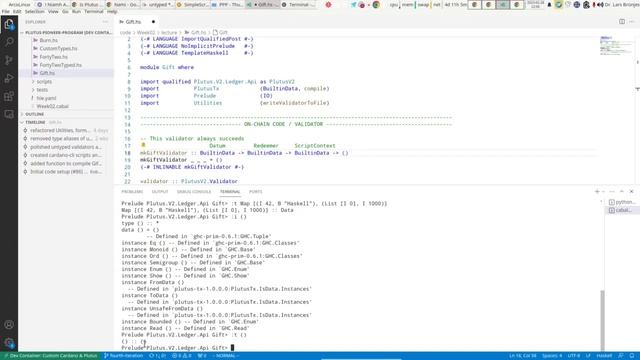Click Dev Container remote indicator in status bar
This screenshot has width=640, height=360.
click(51, 356)
